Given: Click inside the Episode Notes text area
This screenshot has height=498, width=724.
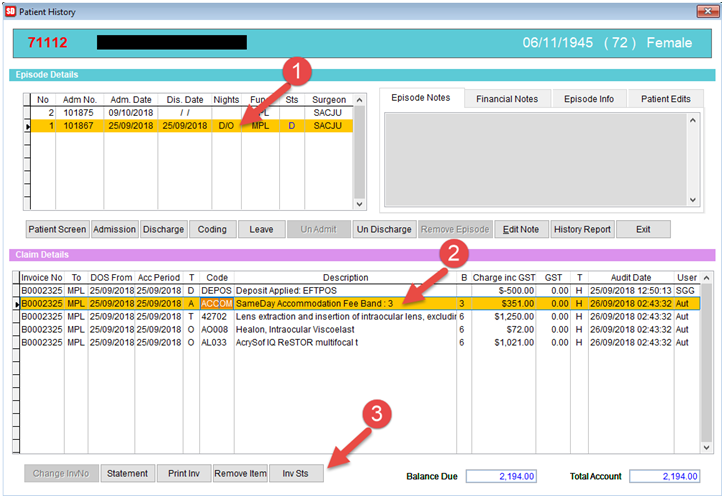Looking at the screenshot, I should click(536, 159).
